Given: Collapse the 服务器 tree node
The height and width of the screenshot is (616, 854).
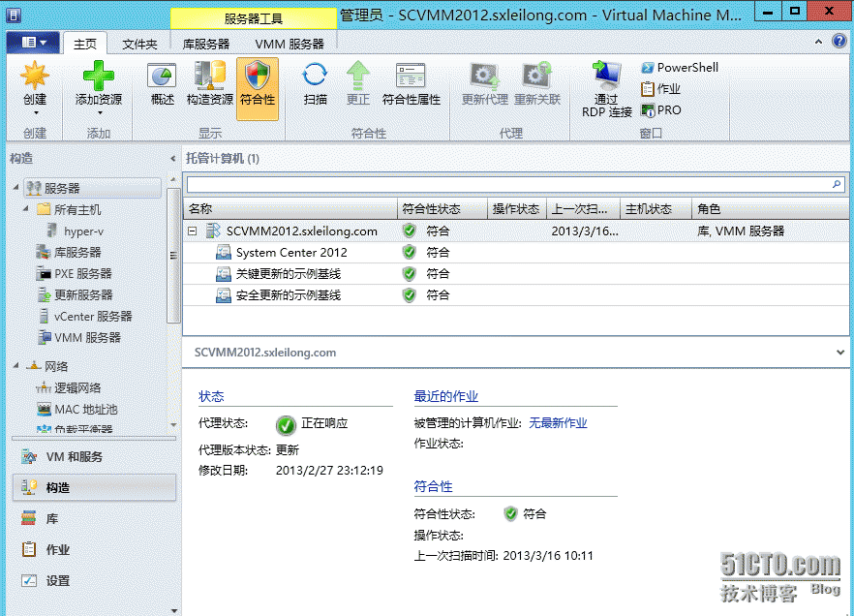Looking at the screenshot, I should tap(16, 188).
